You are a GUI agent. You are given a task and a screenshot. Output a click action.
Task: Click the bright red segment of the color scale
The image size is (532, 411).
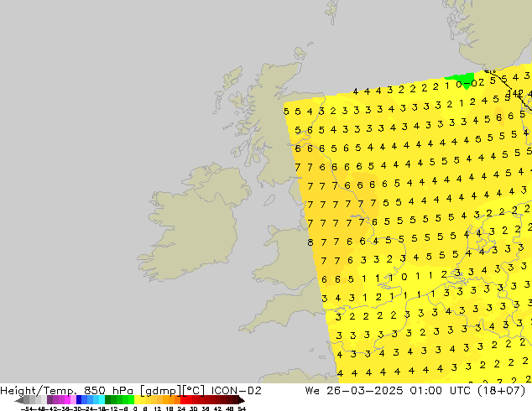[183, 400]
